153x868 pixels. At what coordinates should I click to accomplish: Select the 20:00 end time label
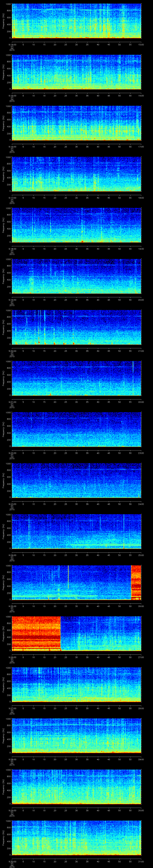pyautogui.click(x=141, y=300)
